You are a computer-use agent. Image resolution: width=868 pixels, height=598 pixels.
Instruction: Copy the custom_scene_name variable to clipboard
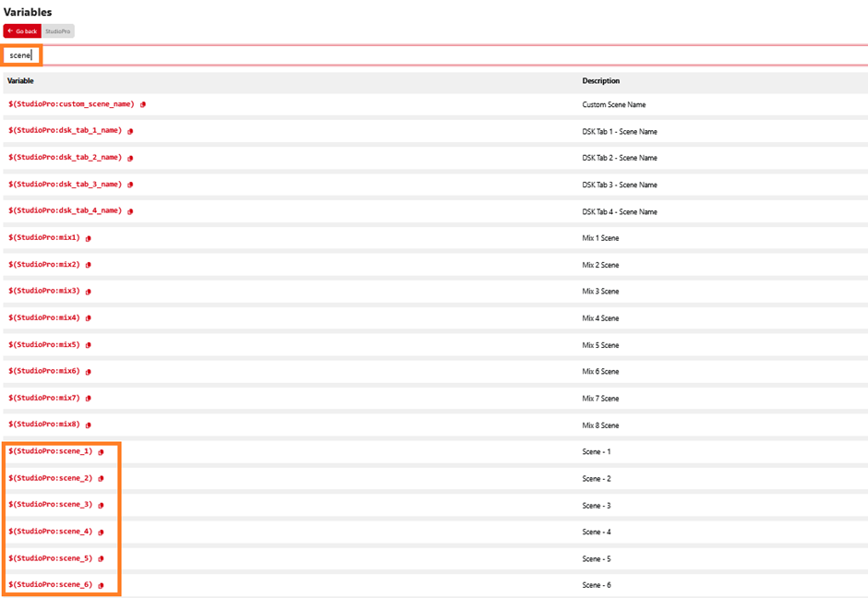[142, 105]
